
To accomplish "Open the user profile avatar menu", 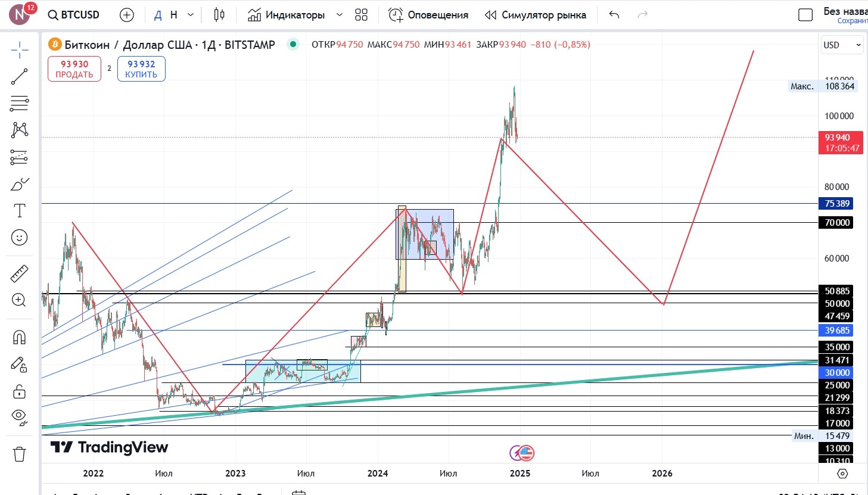I will (20, 14).
